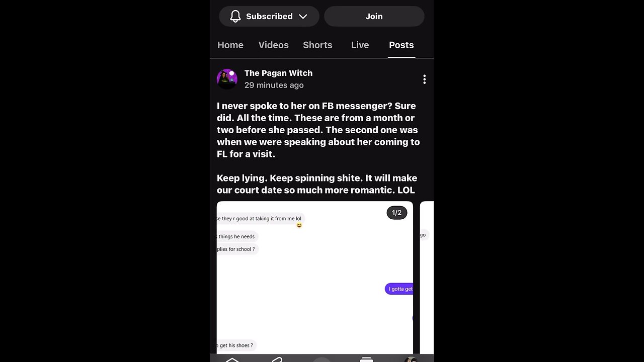
Task: Expand the Subscribed dropdown chevron
Action: click(303, 17)
